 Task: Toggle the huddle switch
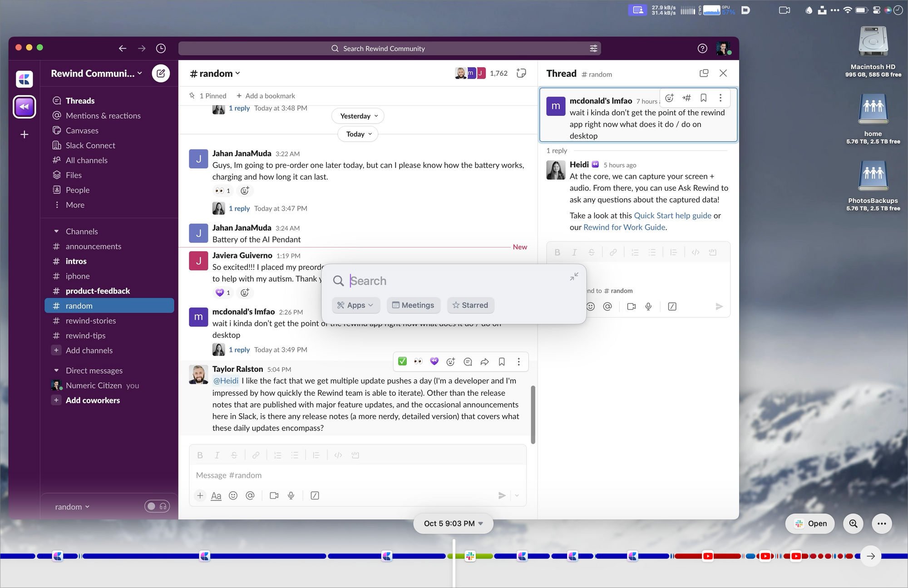coord(157,506)
